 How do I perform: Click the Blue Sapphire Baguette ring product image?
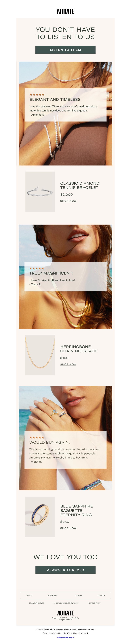pyautogui.click(x=40, y=517)
